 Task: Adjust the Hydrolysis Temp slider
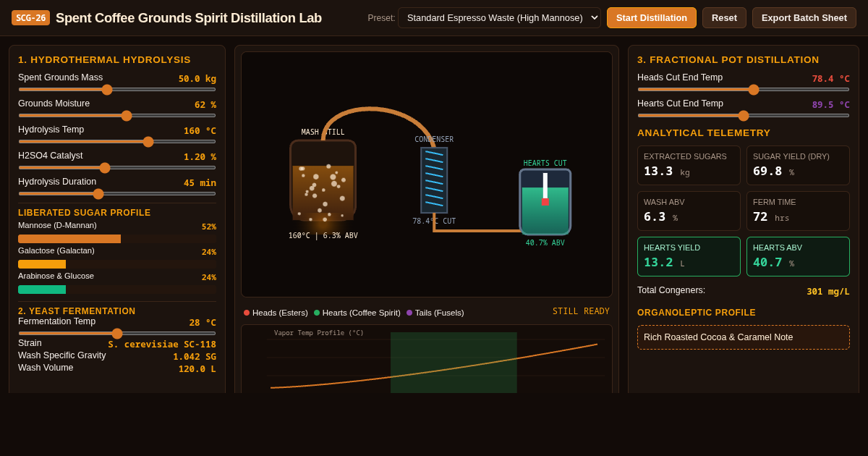(x=117, y=142)
